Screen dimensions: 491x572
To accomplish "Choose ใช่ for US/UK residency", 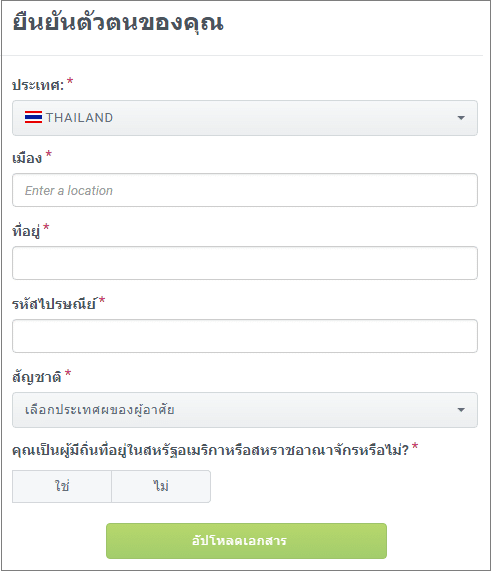I will tap(62, 486).
